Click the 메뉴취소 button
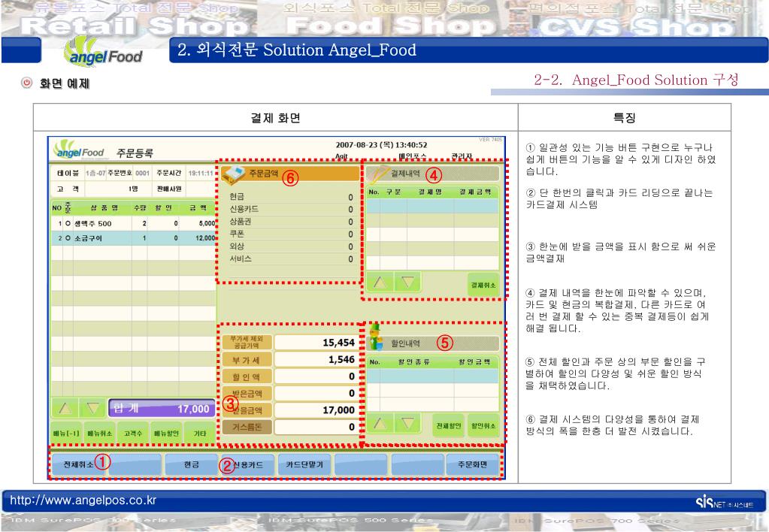 [x=99, y=434]
